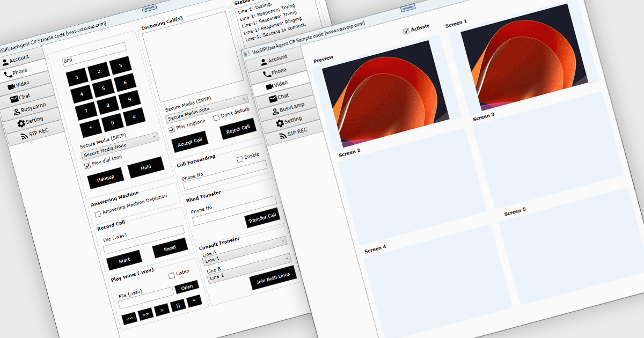
Task: Dial digit 2 on the keypad
Action: [x=98, y=71]
